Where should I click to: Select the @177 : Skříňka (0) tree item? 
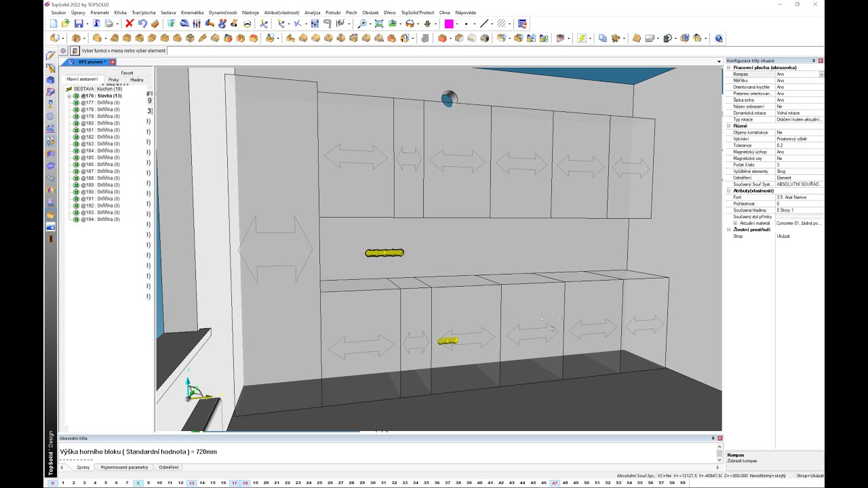coord(100,103)
